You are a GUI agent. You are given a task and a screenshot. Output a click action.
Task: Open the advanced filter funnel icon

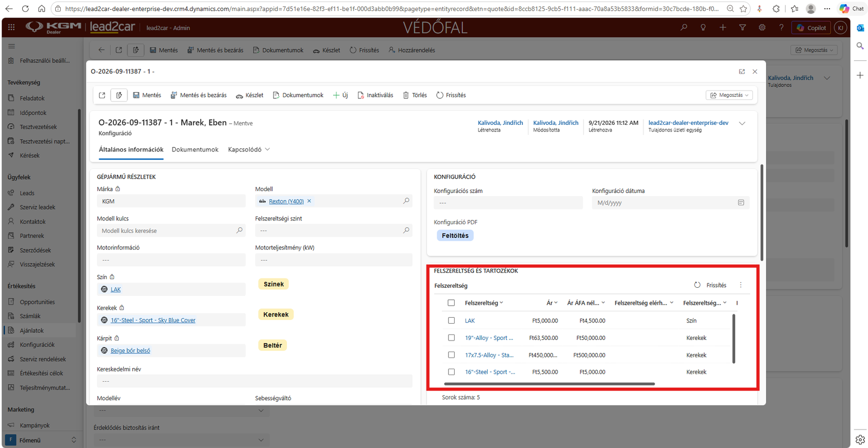point(742,27)
